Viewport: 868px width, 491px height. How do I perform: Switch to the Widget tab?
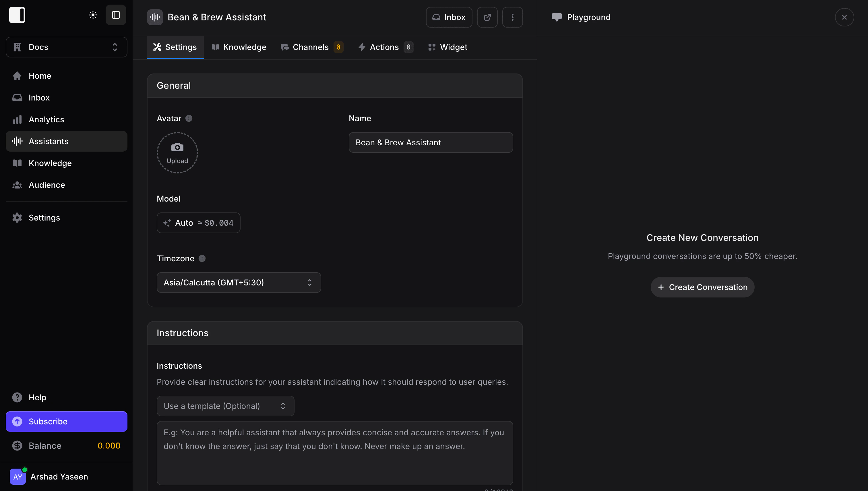(447, 47)
